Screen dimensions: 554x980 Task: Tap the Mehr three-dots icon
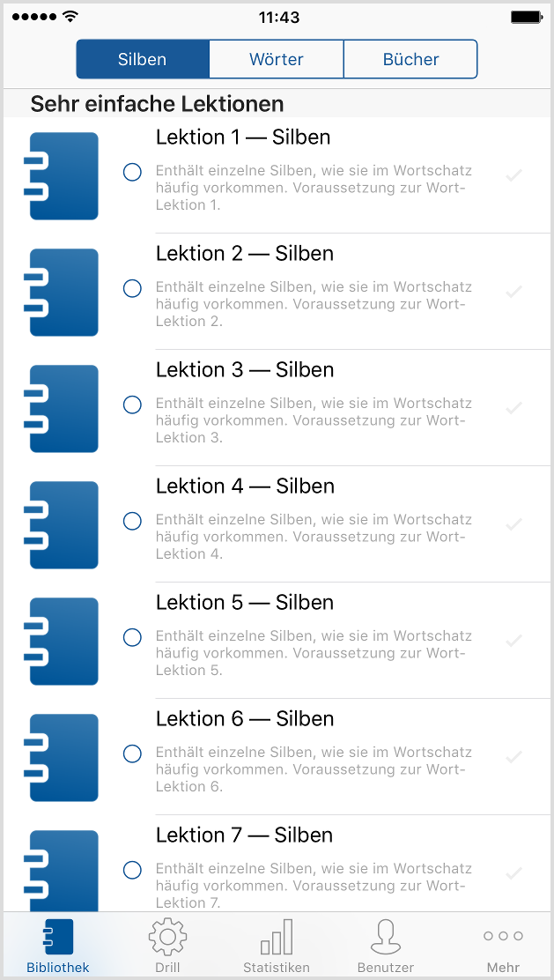click(503, 936)
